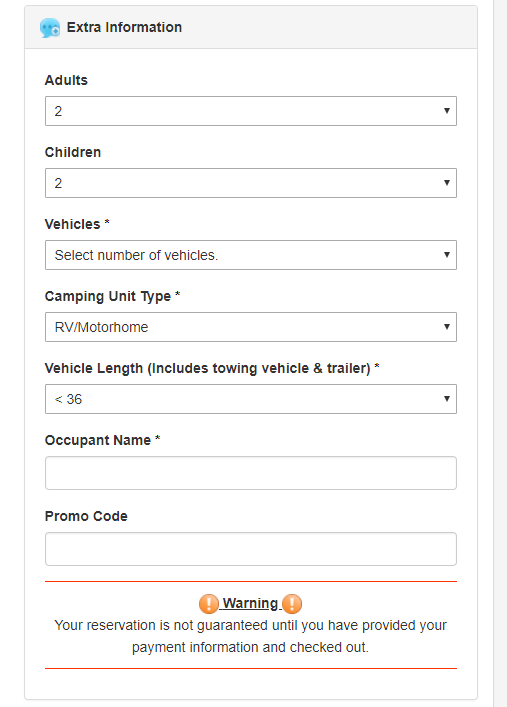Image resolution: width=507 pixels, height=707 pixels.
Task: Click the Camping Unit Type label
Action: click(112, 296)
